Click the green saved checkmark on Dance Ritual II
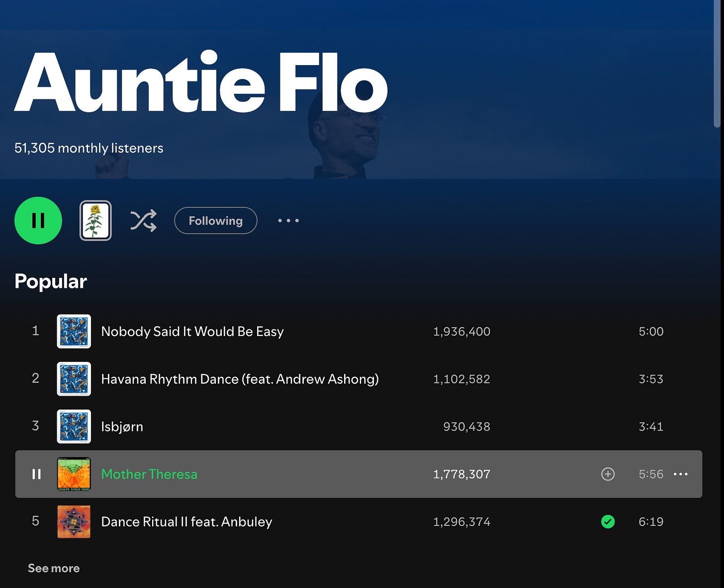This screenshot has width=724, height=588. point(608,521)
